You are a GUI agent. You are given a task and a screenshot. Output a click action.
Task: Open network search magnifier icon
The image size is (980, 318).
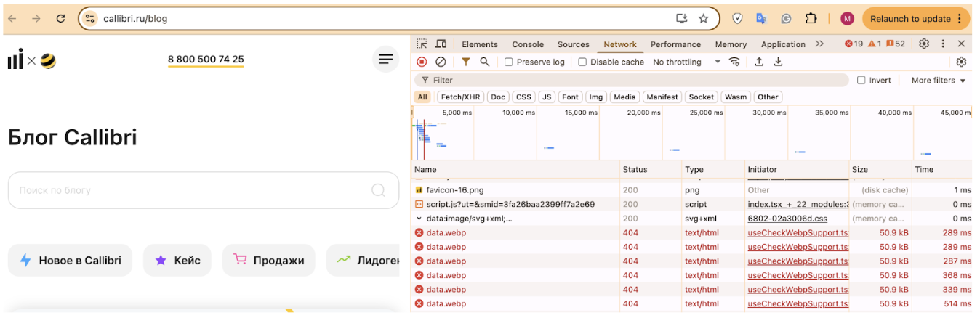click(x=484, y=62)
